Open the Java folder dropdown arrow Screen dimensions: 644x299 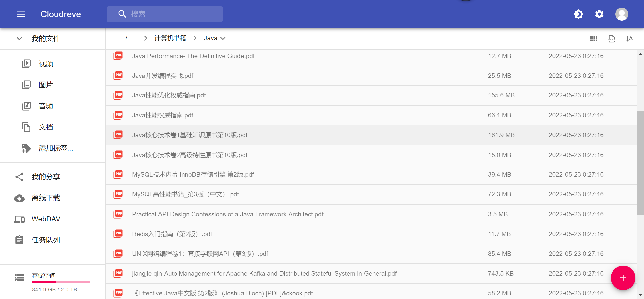[223, 38]
